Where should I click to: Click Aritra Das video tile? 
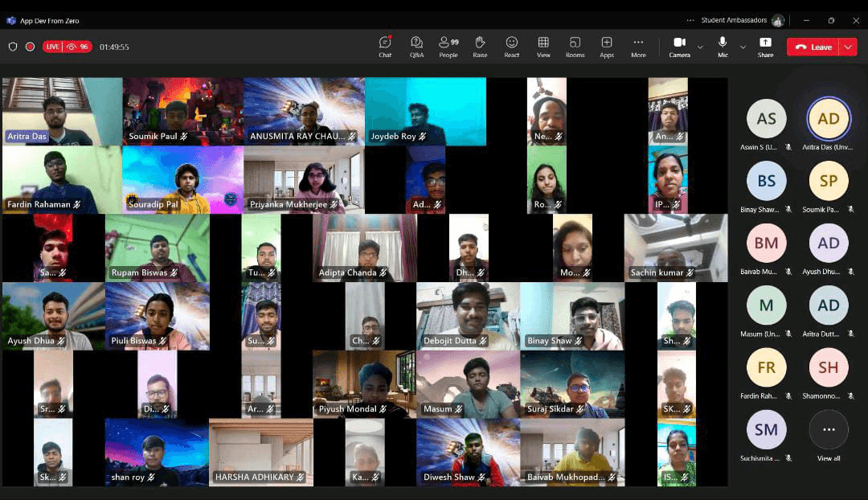[63, 111]
